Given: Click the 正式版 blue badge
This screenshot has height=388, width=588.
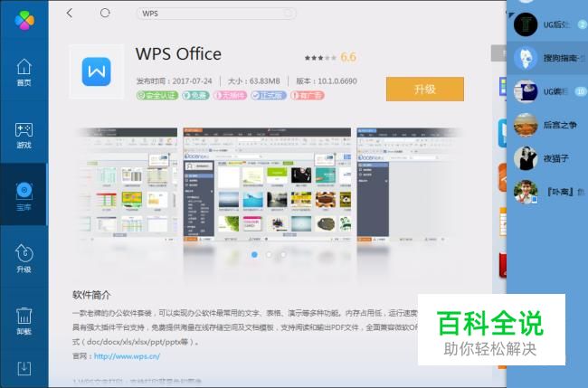Looking at the screenshot, I should (269, 96).
